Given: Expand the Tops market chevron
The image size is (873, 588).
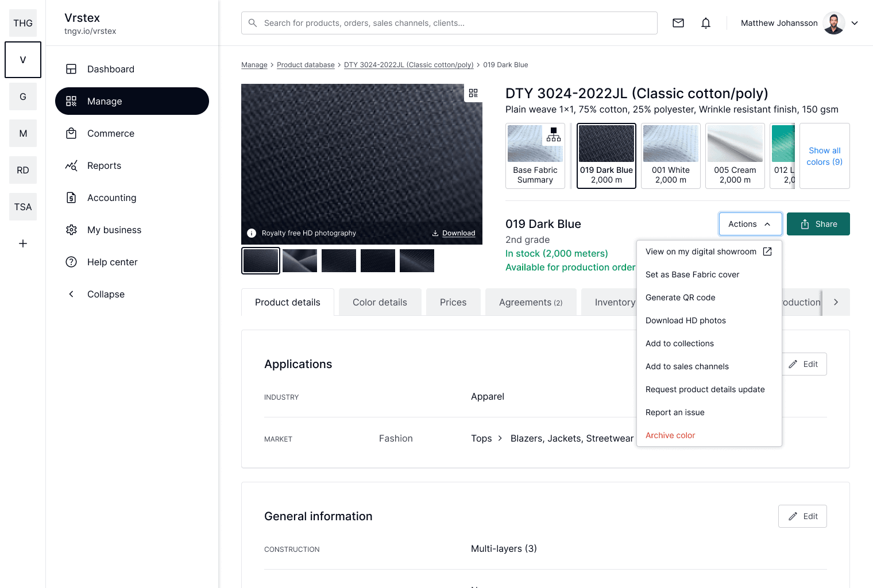Looking at the screenshot, I should tap(500, 438).
